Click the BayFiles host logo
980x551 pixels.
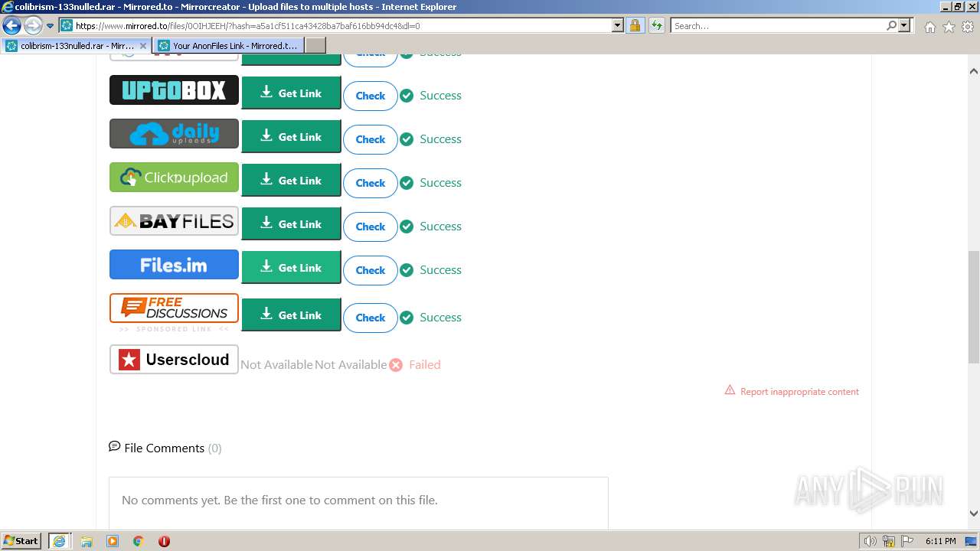pos(174,221)
